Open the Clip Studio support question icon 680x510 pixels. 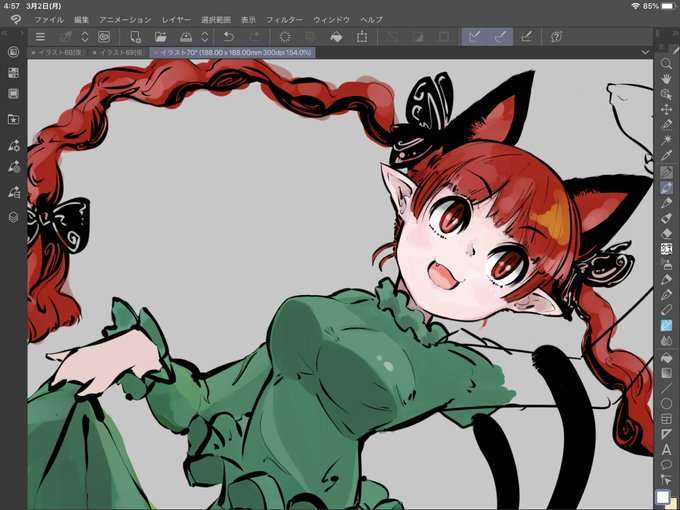point(556,37)
